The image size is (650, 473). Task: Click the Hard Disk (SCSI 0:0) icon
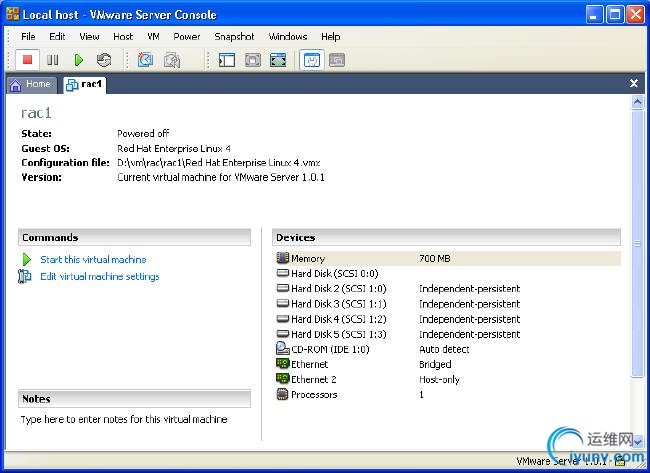(x=283, y=273)
